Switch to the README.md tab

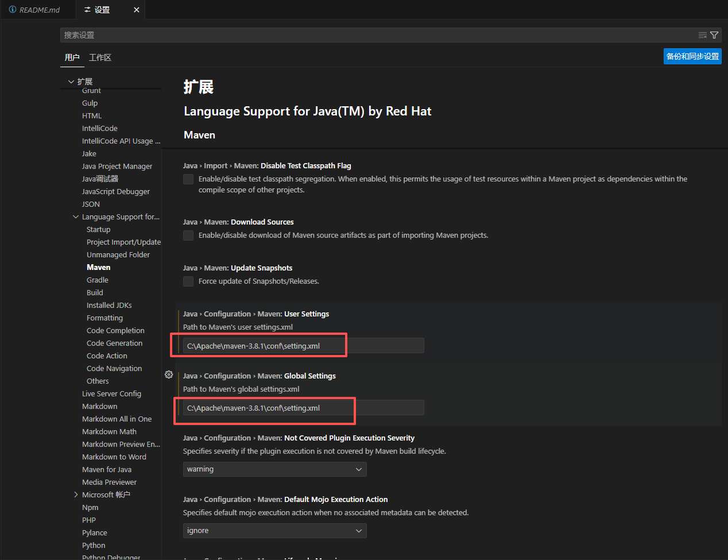click(x=34, y=10)
